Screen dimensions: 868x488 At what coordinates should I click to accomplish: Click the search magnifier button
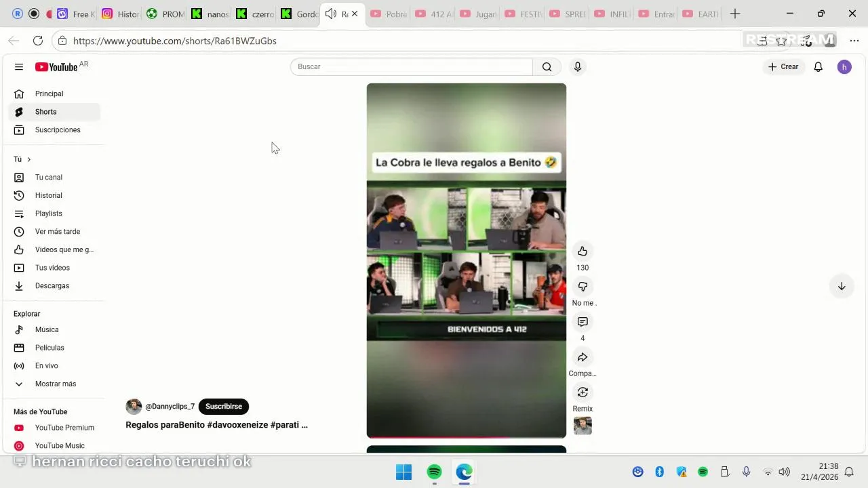click(x=547, y=66)
